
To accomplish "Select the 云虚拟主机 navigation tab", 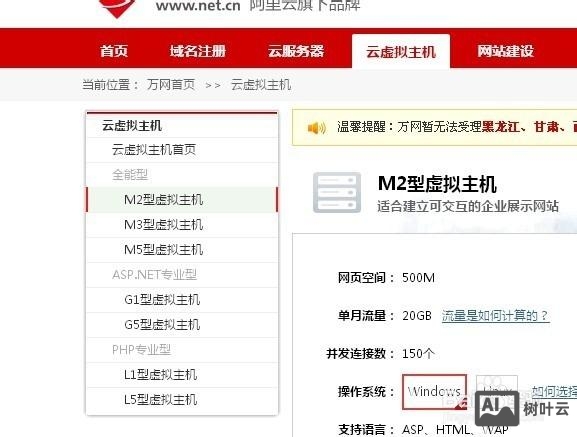I will (x=401, y=51).
